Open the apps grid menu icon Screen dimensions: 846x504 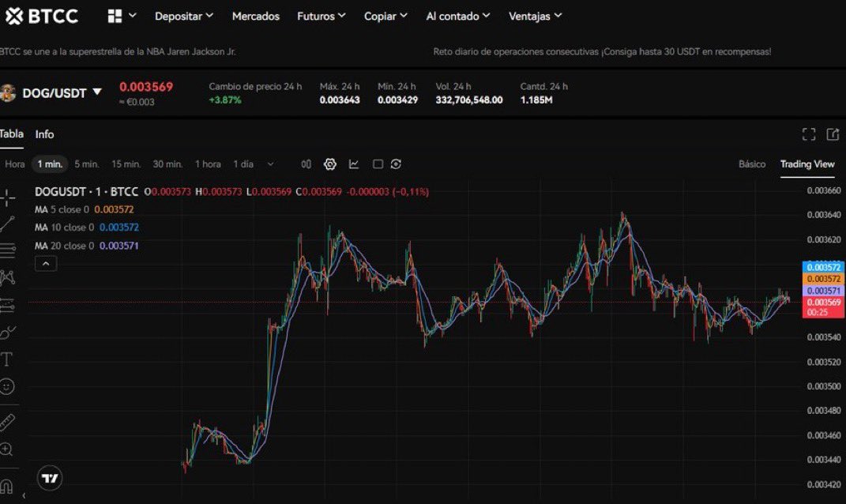click(x=115, y=16)
